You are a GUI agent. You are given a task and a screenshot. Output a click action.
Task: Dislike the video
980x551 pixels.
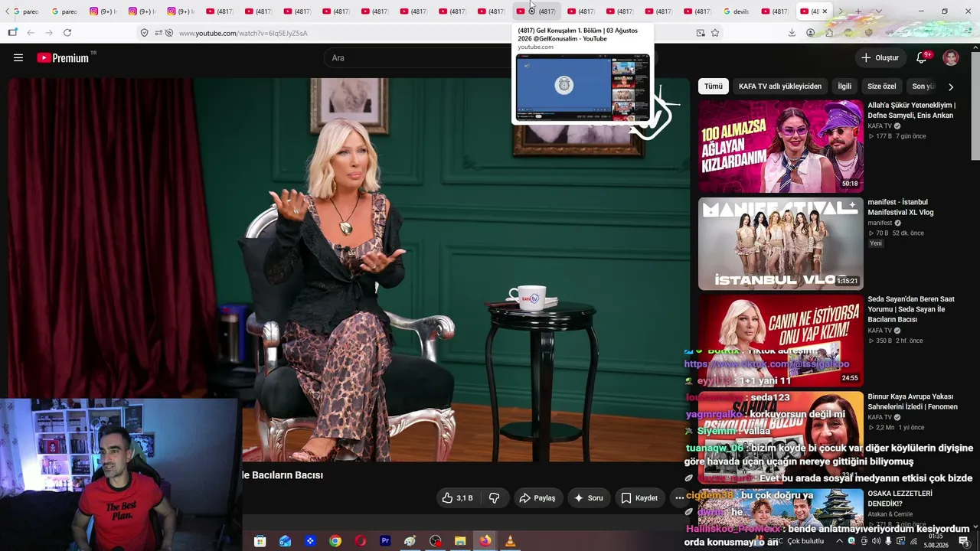pos(495,497)
